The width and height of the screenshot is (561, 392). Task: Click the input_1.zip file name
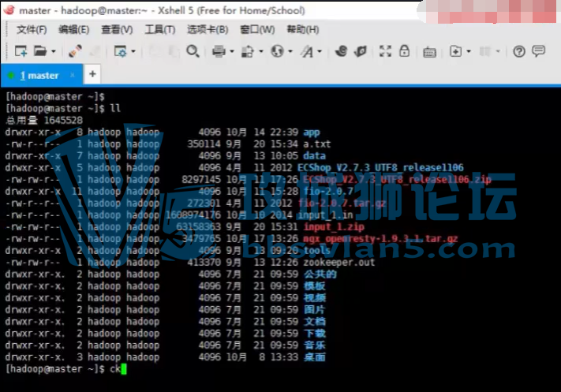334,226
